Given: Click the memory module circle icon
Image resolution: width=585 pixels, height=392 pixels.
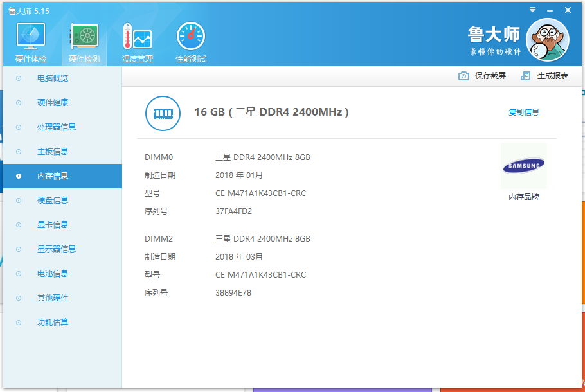Looking at the screenshot, I should tap(163, 113).
